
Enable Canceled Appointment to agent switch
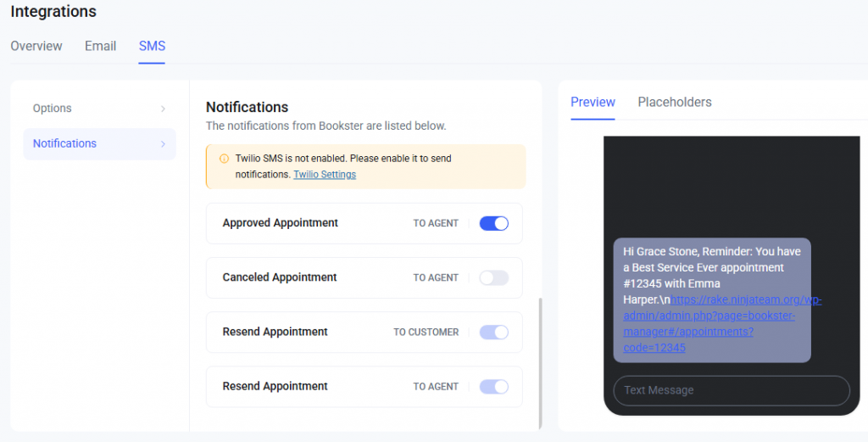coord(494,277)
